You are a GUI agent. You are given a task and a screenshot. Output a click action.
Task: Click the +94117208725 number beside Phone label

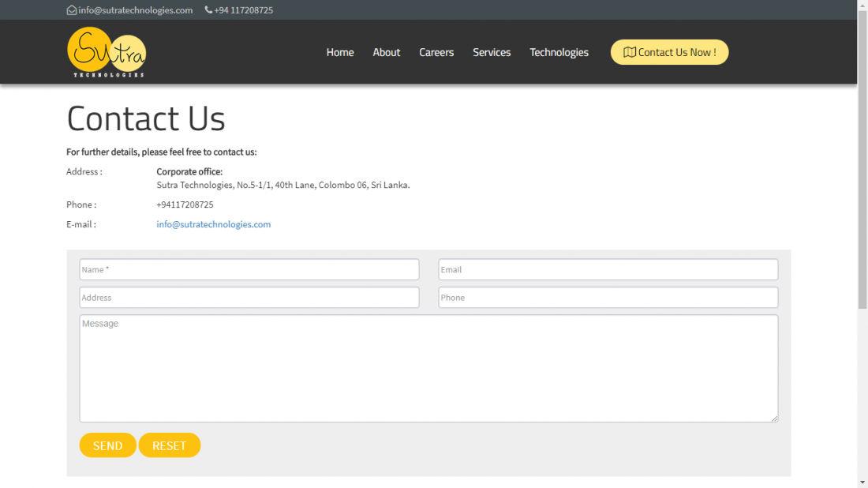[185, 205]
